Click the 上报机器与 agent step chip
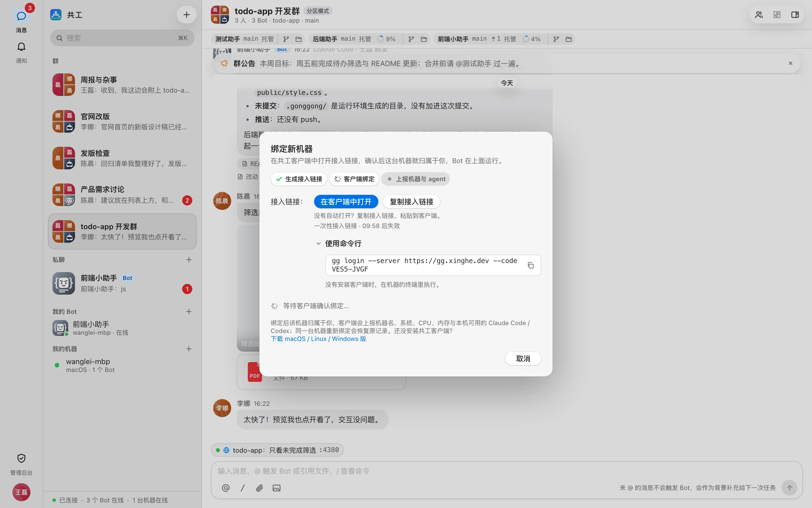Screen dimensions: 812x508 coord(415,179)
